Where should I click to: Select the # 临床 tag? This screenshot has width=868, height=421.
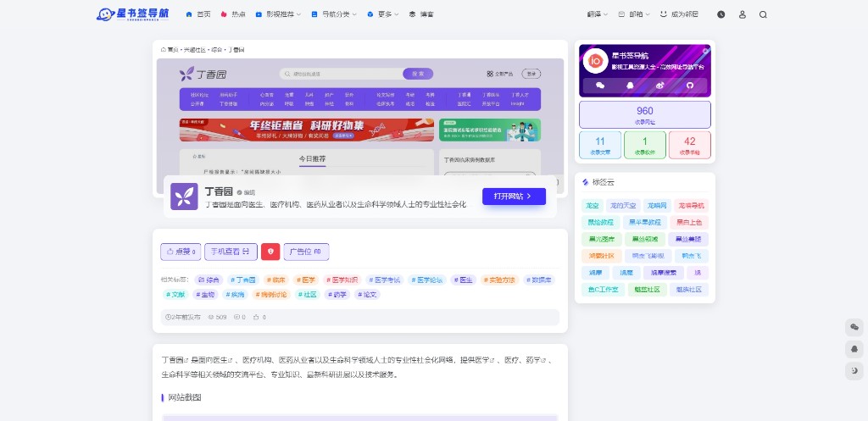coord(276,280)
